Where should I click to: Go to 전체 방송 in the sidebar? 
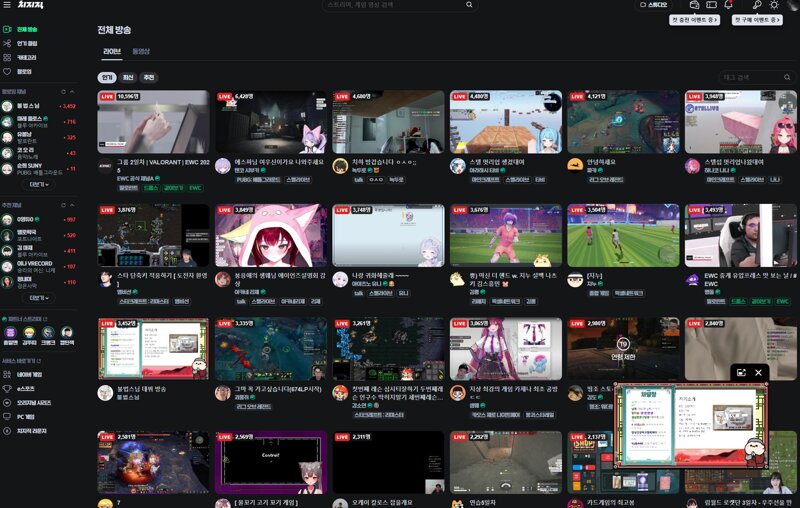[x=20, y=30]
